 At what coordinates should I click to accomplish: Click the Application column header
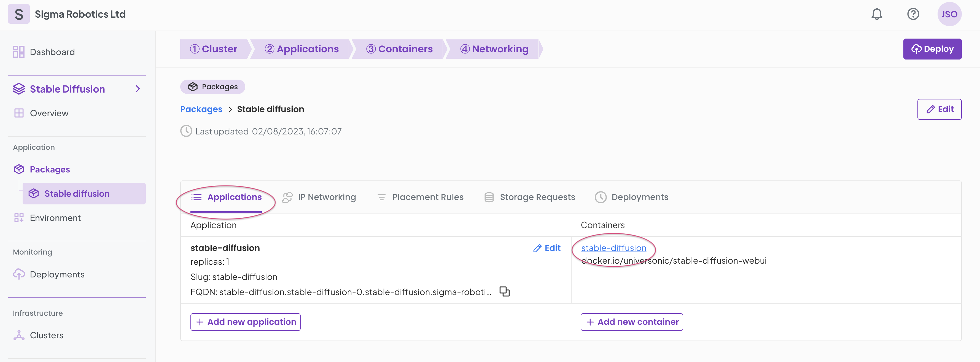[213, 225]
